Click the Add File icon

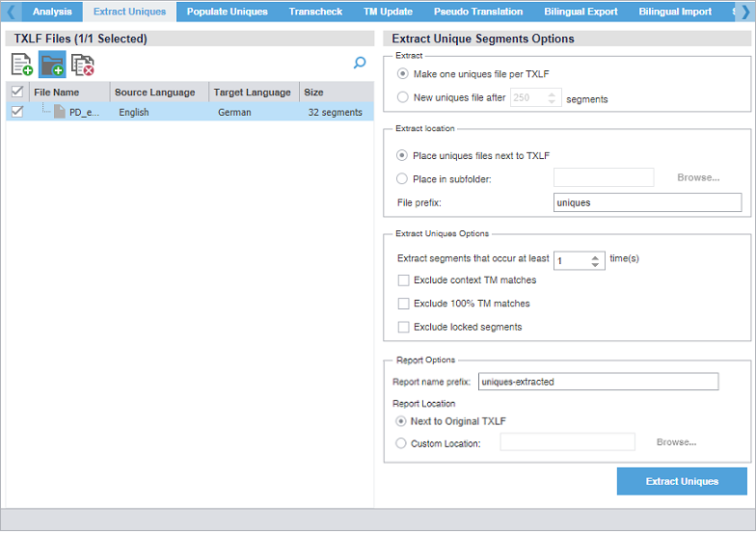click(x=21, y=65)
